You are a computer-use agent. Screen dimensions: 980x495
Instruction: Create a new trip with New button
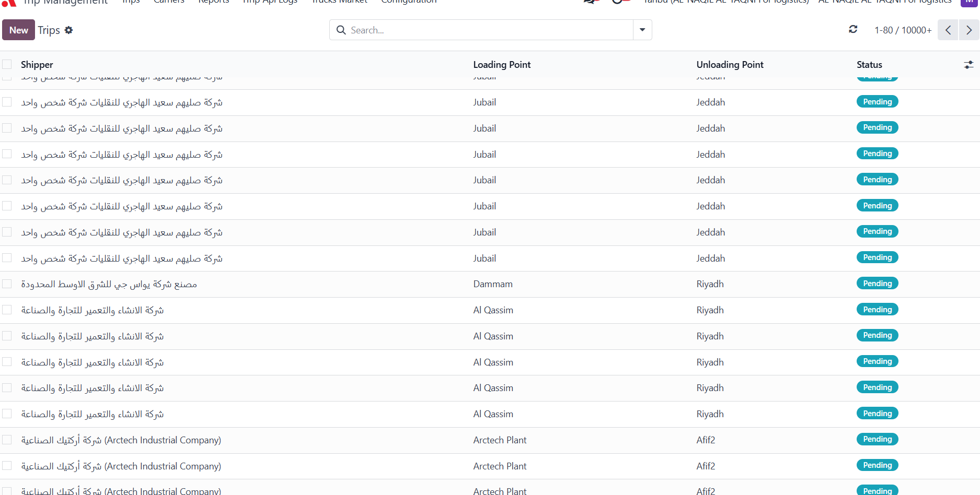19,30
